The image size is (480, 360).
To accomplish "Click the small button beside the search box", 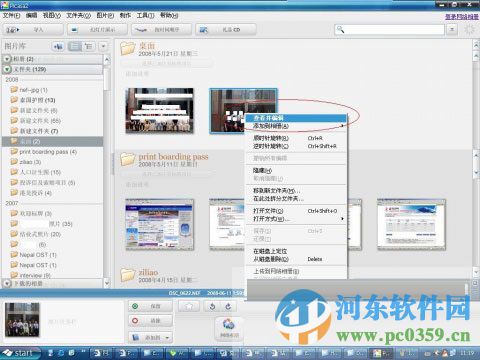I will 452,29.
